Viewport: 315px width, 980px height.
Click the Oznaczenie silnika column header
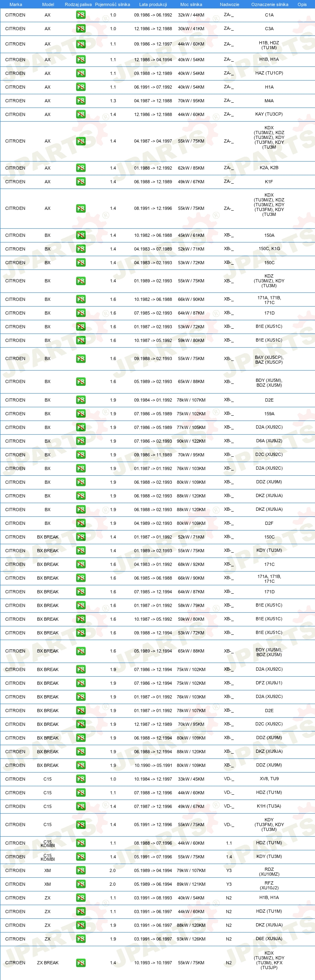click(x=270, y=4)
